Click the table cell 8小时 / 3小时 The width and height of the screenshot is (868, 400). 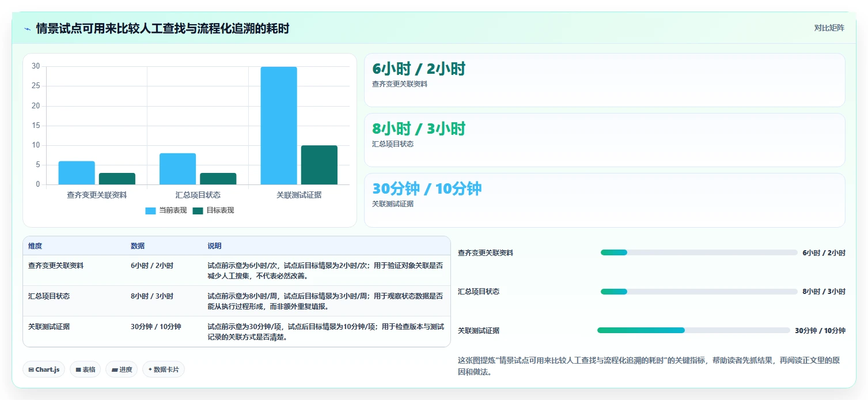pyautogui.click(x=152, y=296)
